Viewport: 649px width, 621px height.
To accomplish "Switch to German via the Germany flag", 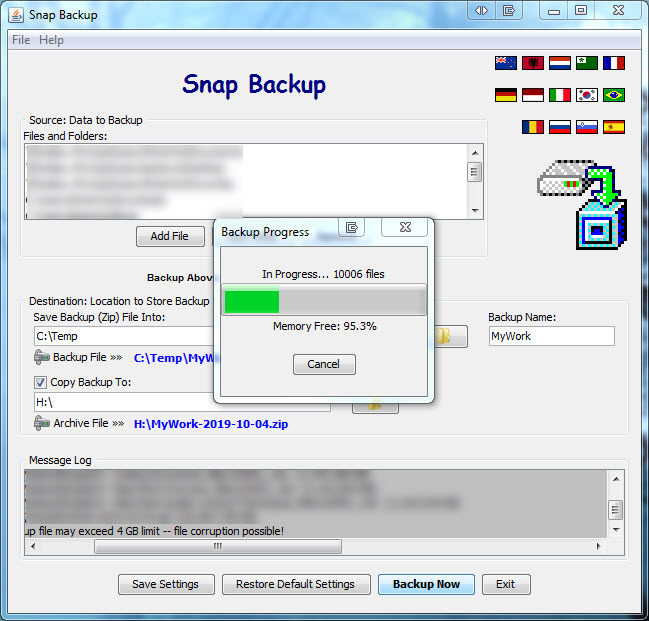I will [x=505, y=95].
